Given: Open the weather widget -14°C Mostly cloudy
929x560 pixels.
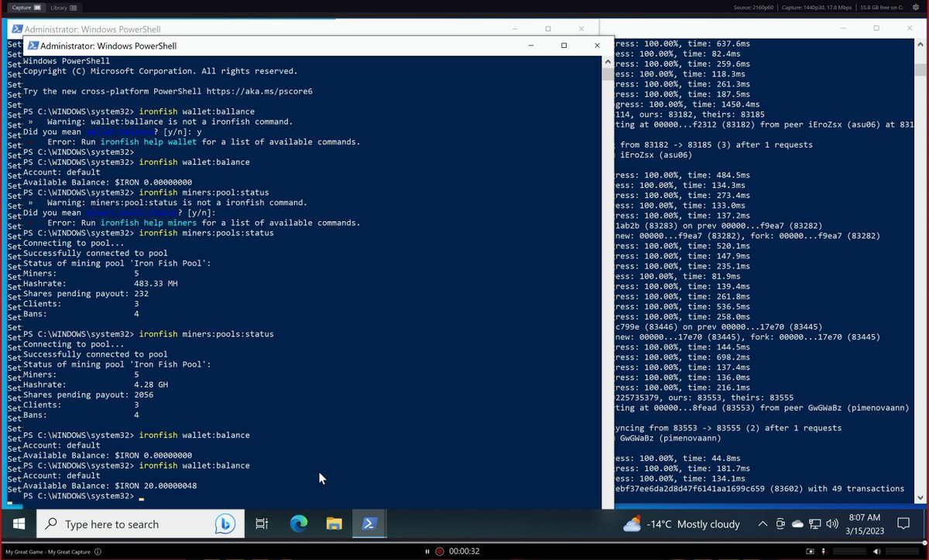Looking at the screenshot, I should (x=681, y=524).
